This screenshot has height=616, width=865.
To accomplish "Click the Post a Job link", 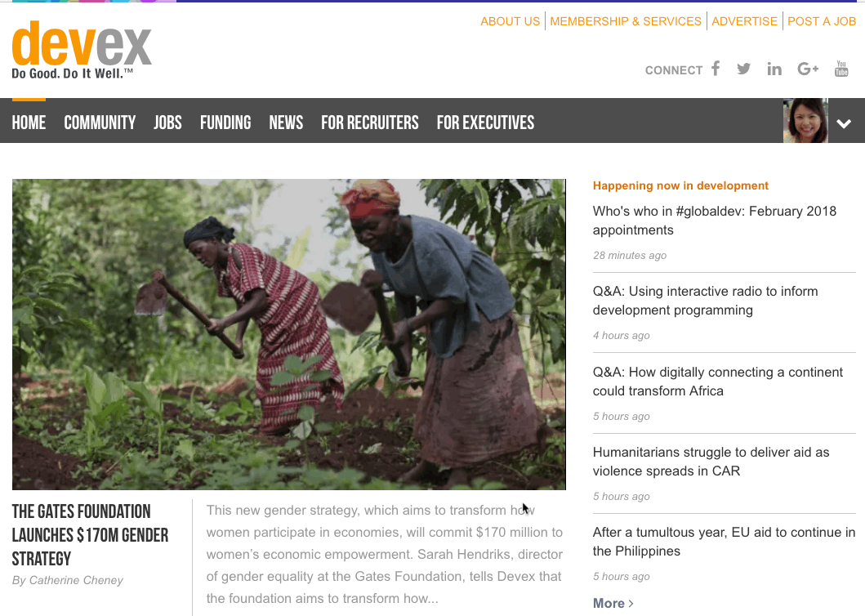I will [x=822, y=21].
